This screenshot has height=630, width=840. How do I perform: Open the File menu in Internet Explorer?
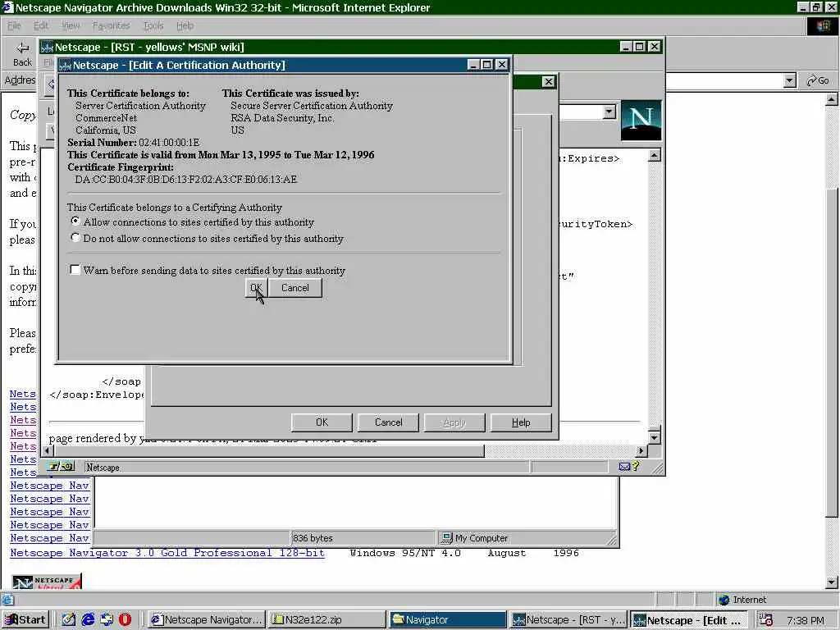coord(13,25)
